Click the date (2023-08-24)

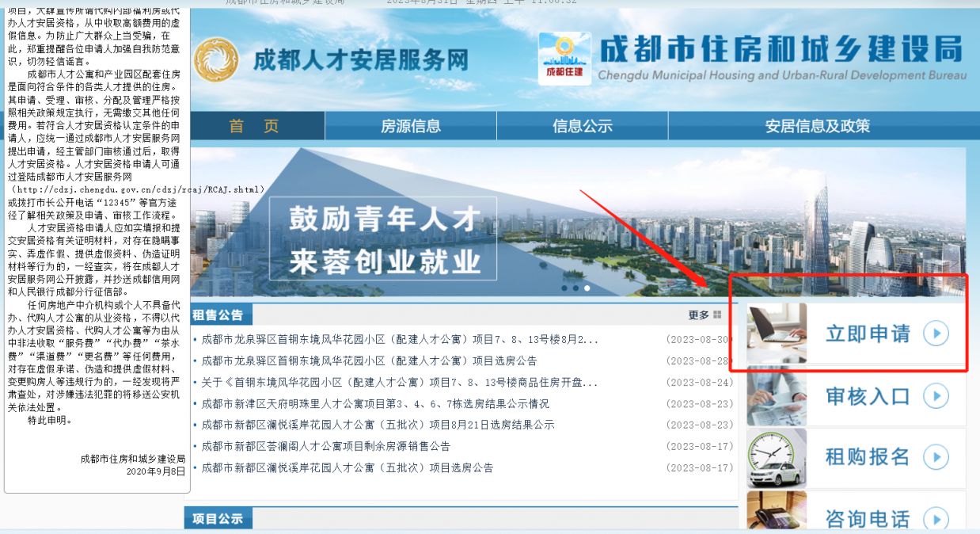pos(699,383)
